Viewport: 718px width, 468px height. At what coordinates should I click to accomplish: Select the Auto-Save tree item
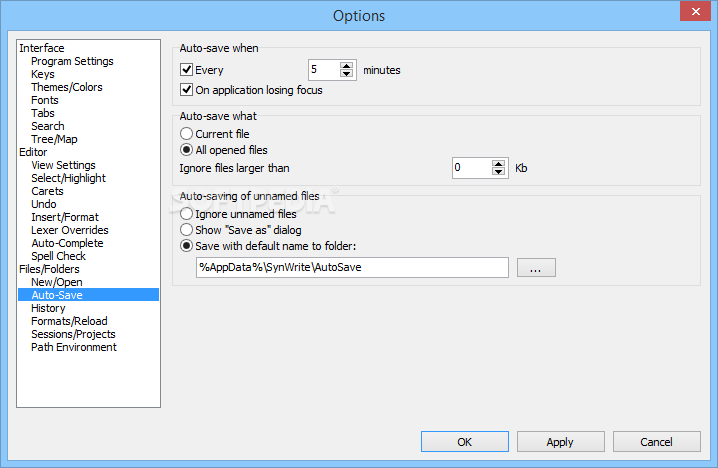coord(88,295)
